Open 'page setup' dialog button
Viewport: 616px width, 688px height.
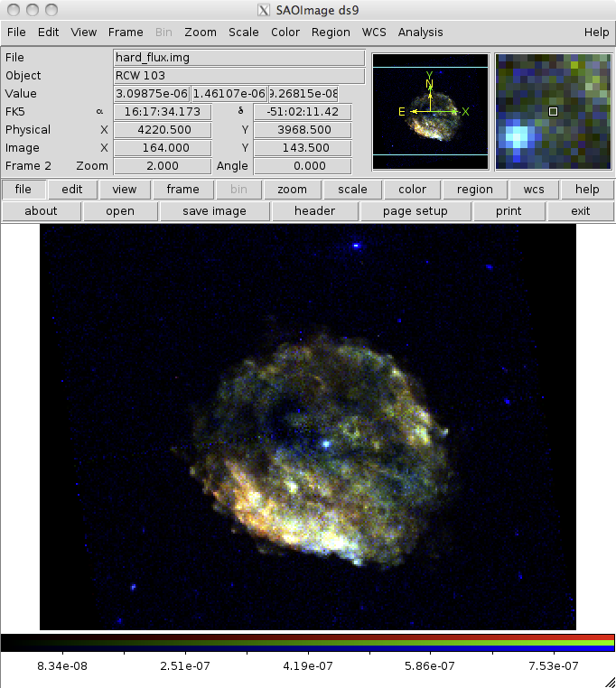pos(415,211)
